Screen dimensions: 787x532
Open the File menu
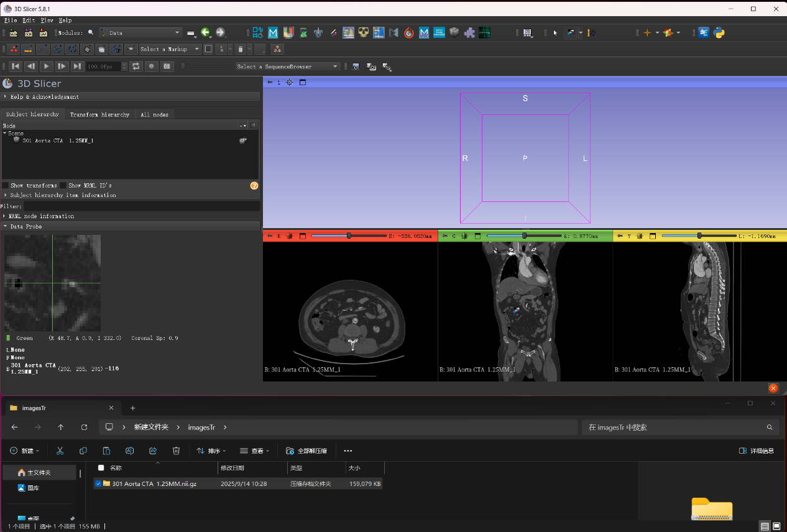(x=11, y=21)
